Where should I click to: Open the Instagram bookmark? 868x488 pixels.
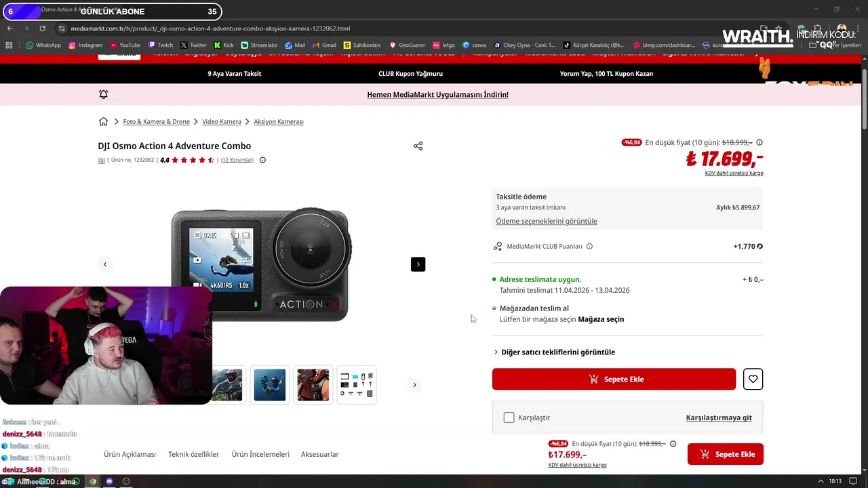(x=85, y=45)
